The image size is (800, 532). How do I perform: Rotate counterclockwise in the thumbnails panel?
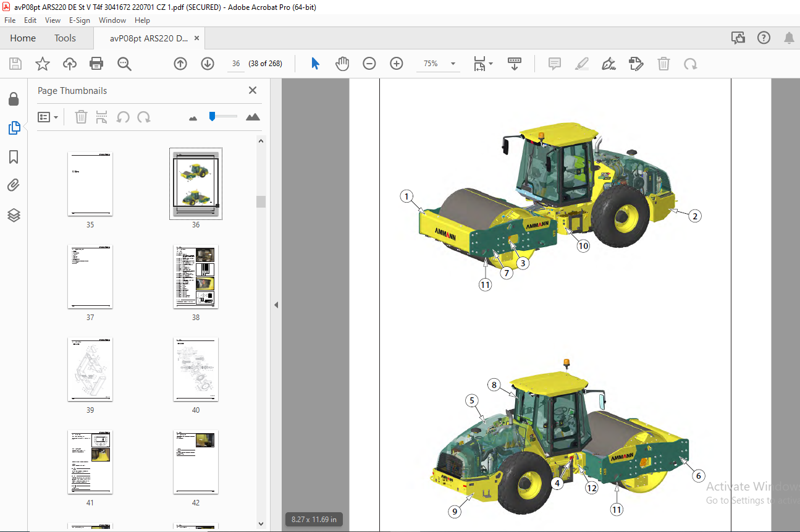point(123,117)
